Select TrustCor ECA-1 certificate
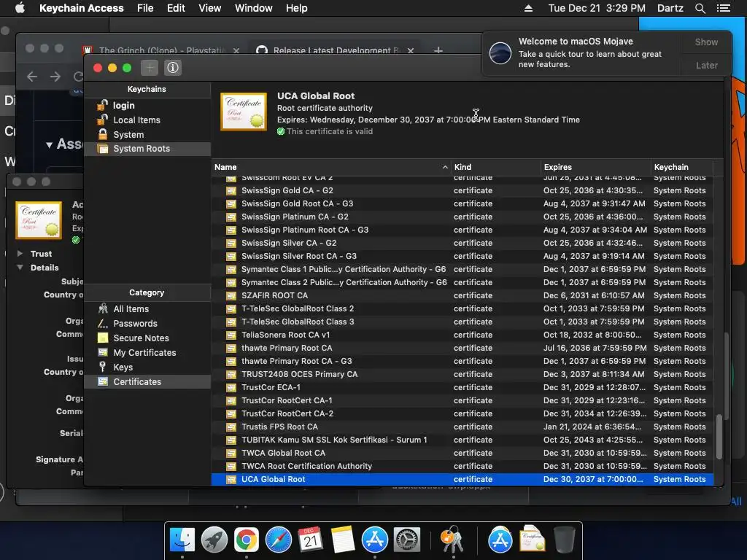Image resolution: width=747 pixels, height=560 pixels. (x=462, y=387)
